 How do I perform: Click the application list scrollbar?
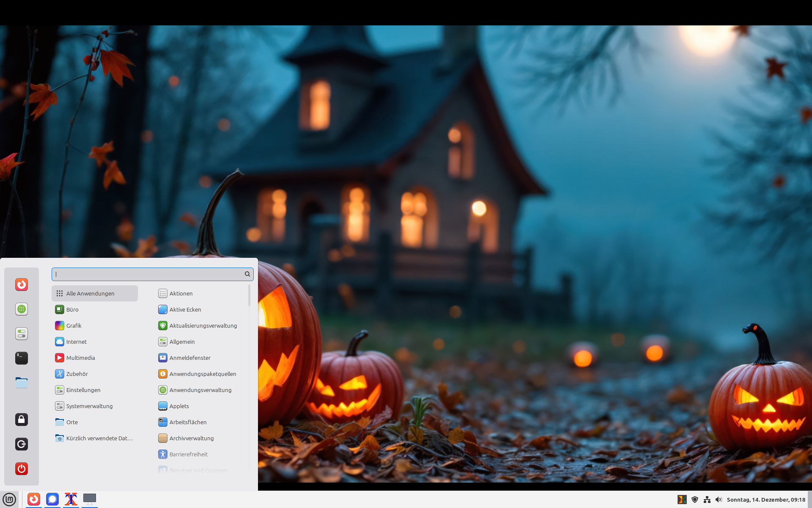point(249,295)
